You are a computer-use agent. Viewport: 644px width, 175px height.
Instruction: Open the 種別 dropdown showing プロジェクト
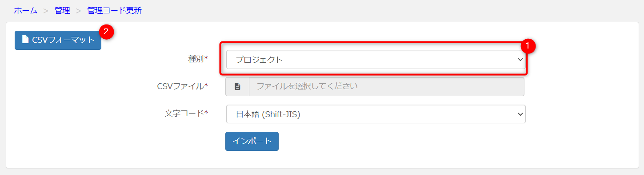[x=376, y=60]
